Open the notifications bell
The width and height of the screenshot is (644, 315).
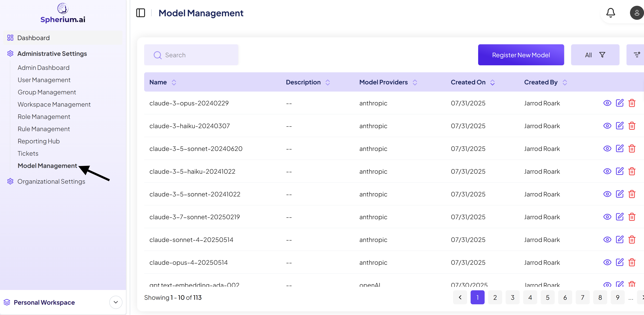[611, 13]
